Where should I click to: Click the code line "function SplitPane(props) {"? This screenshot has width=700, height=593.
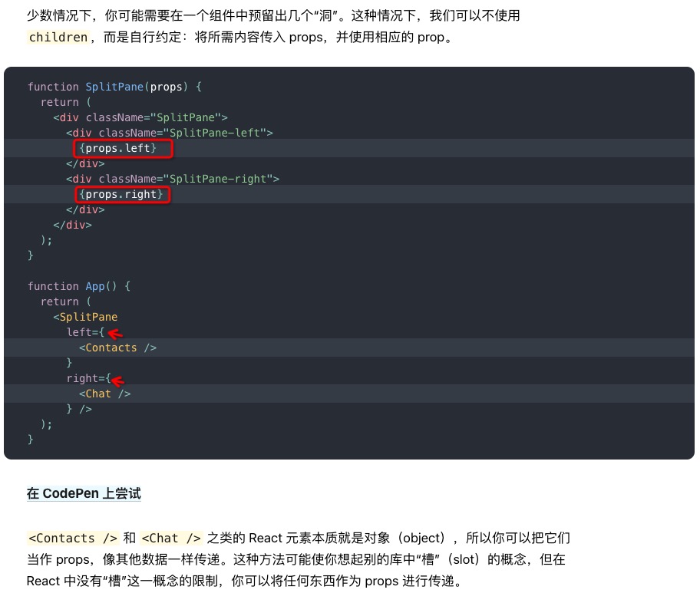coord(114,87)
